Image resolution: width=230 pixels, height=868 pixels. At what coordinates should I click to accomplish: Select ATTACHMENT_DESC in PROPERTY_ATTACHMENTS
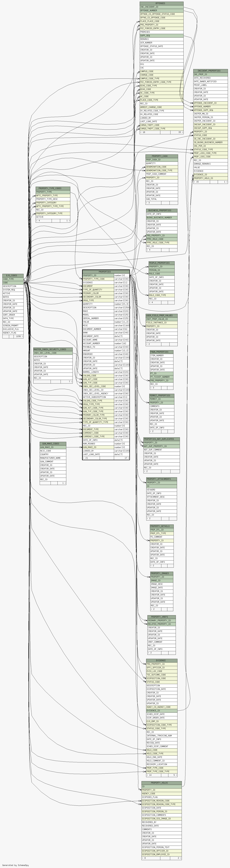pyautogui.click(x=161, y=497)
